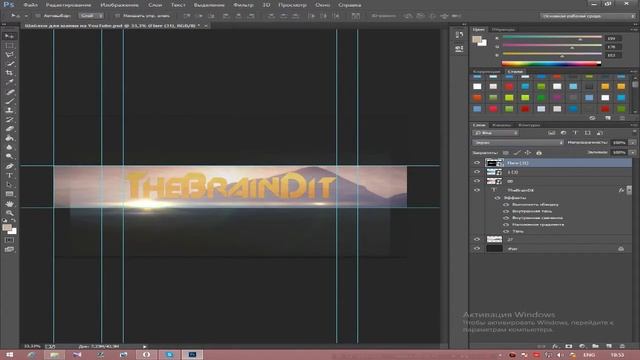Open the Заливка fill slider arrow
The height and width of the screenshot is (360, 640).
point(633,152)
